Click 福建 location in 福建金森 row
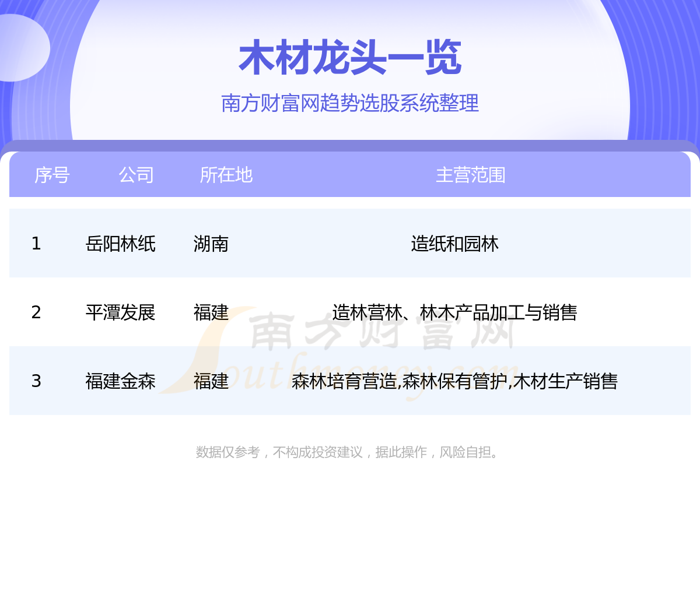 (211, 381)
